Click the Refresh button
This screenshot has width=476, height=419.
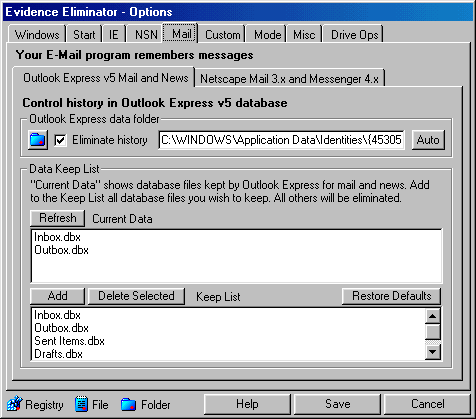tap(58, 218)
